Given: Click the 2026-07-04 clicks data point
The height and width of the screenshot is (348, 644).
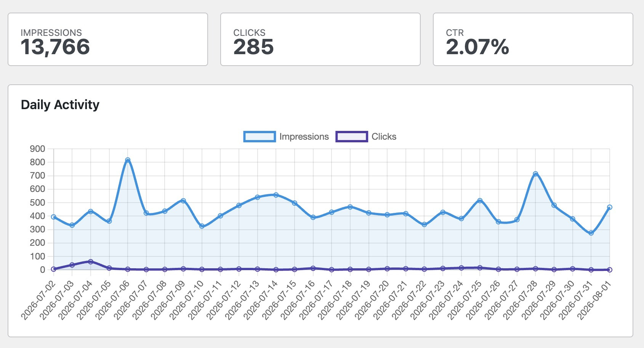Looking at the screenshot, I should click(x=91, y=262).
